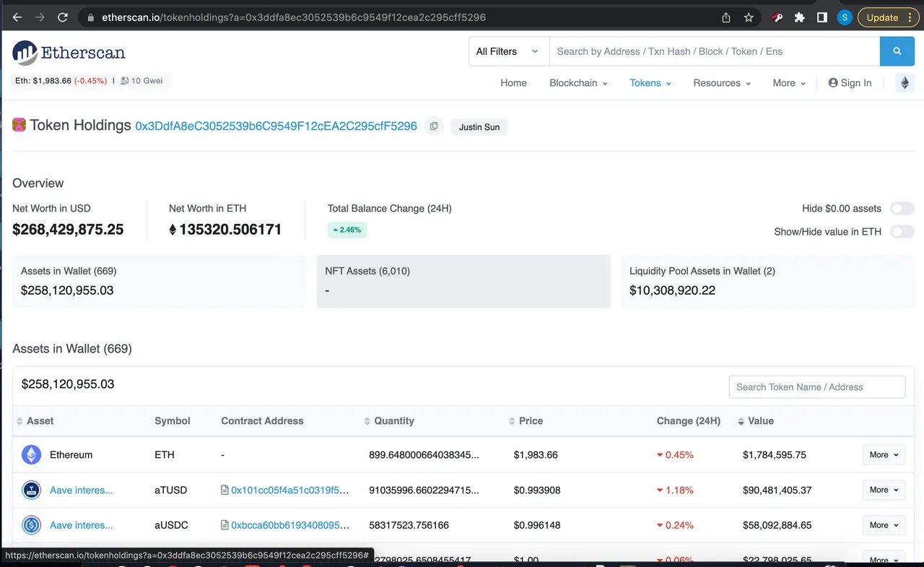Sort table by Quantity column
This screenshot has height=567, width=924.
click(x=389, y=421)
